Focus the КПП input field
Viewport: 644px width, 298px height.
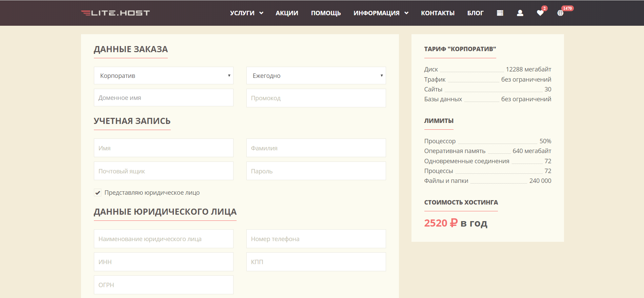[316, 262]
